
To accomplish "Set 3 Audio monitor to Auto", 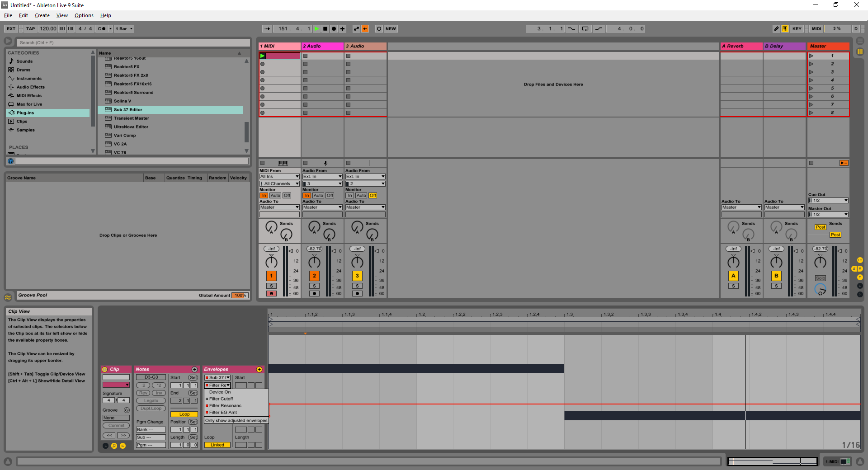I will 361,196.
